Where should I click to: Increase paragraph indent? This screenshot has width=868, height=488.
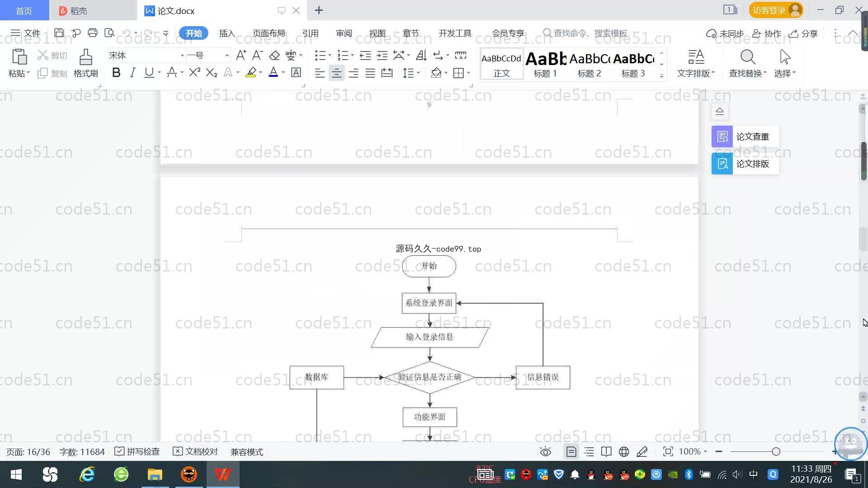click(382, 56)
